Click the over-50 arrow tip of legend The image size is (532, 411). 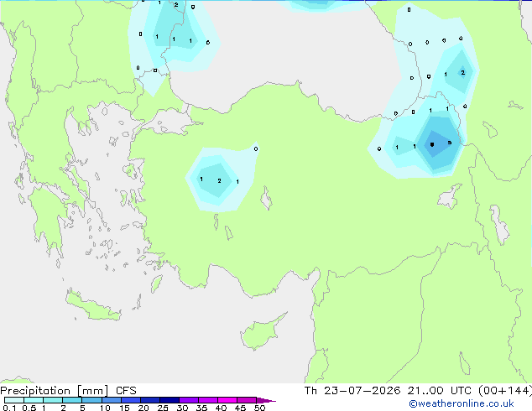pos(266,400)
